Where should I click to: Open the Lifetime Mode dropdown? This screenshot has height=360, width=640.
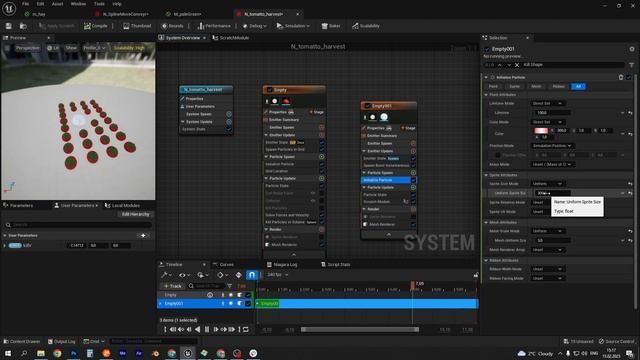point(547,104)
